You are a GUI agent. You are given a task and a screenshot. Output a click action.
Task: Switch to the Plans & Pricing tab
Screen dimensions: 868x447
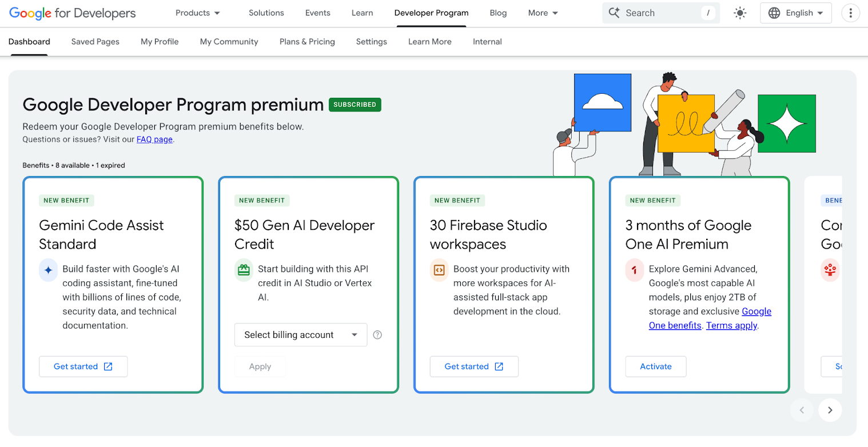point(307,42)
